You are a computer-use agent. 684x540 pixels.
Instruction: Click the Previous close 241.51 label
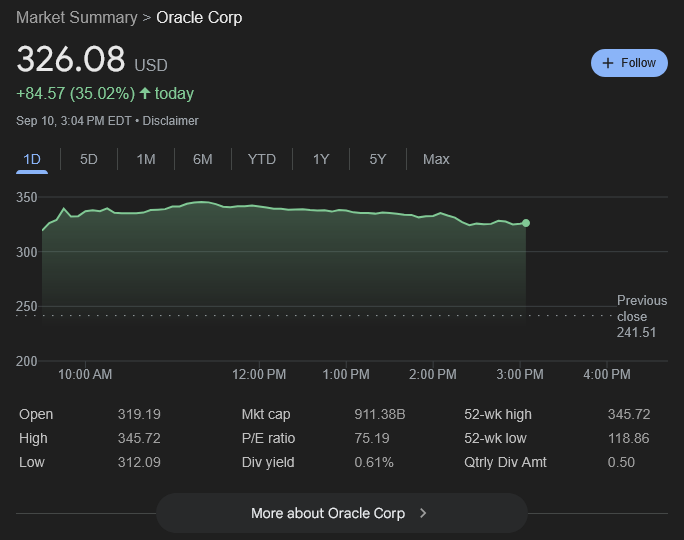coord(642,316)
